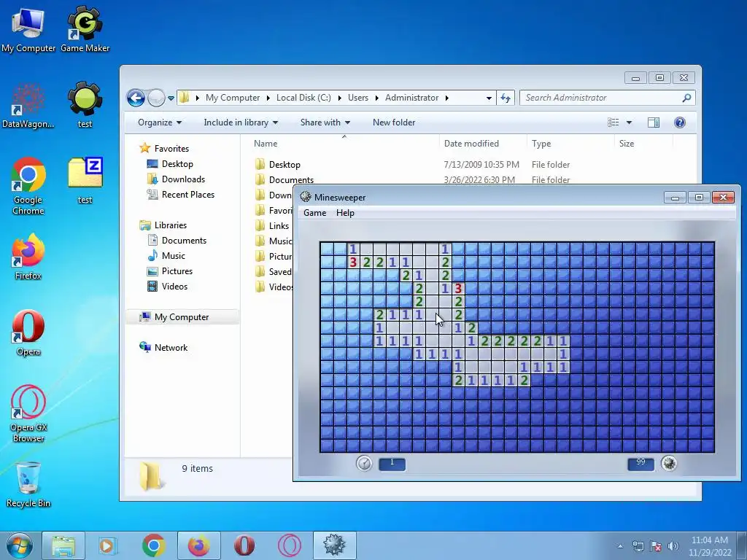Click Users breadcrumb in address bar
747x560 pixels.
(357, 98)
